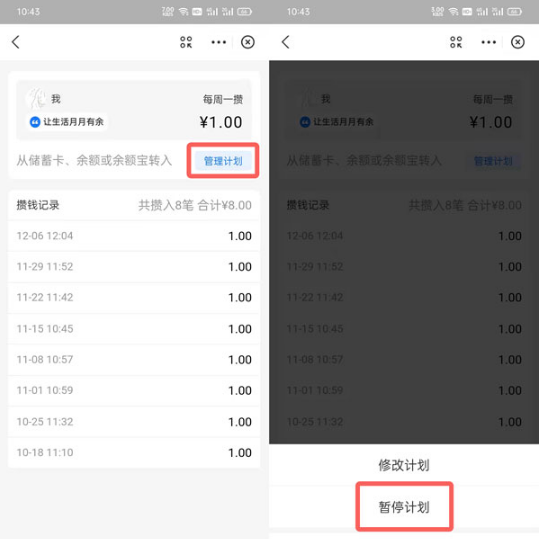Open three-dot more options in left screen
Viewport: 539px width, 539px height.
[x=219, y=42]
